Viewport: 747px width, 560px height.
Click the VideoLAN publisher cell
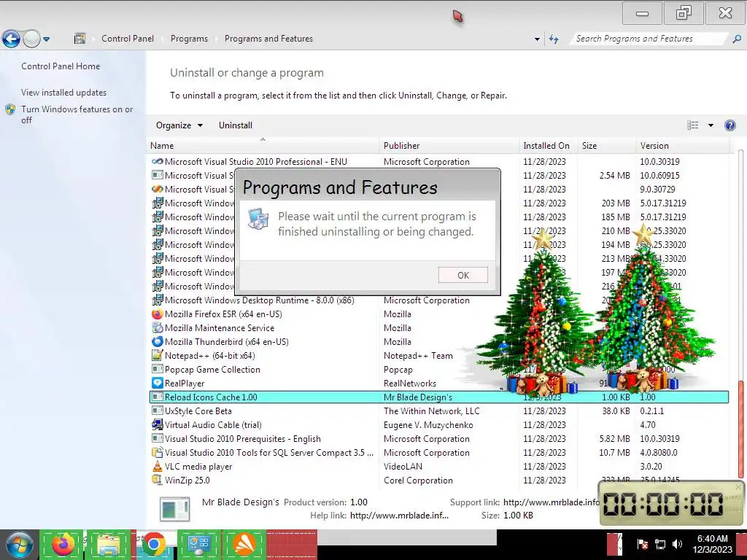[x=403, y=467]
